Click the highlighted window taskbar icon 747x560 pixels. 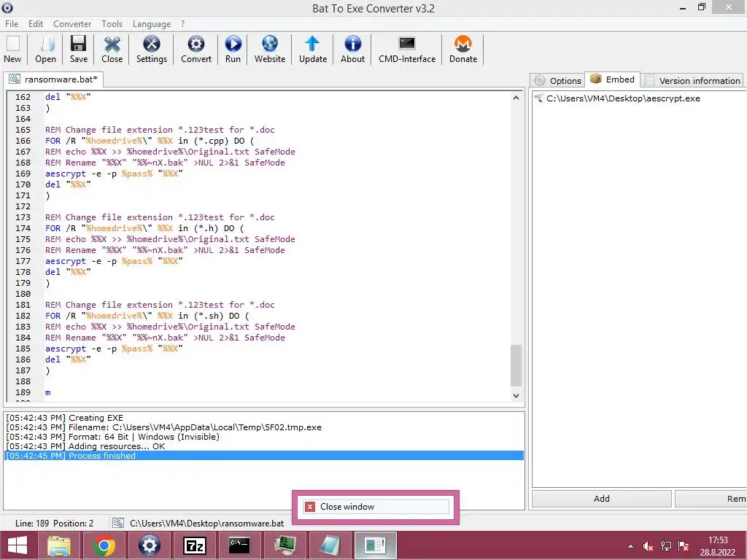click(375, 545)
